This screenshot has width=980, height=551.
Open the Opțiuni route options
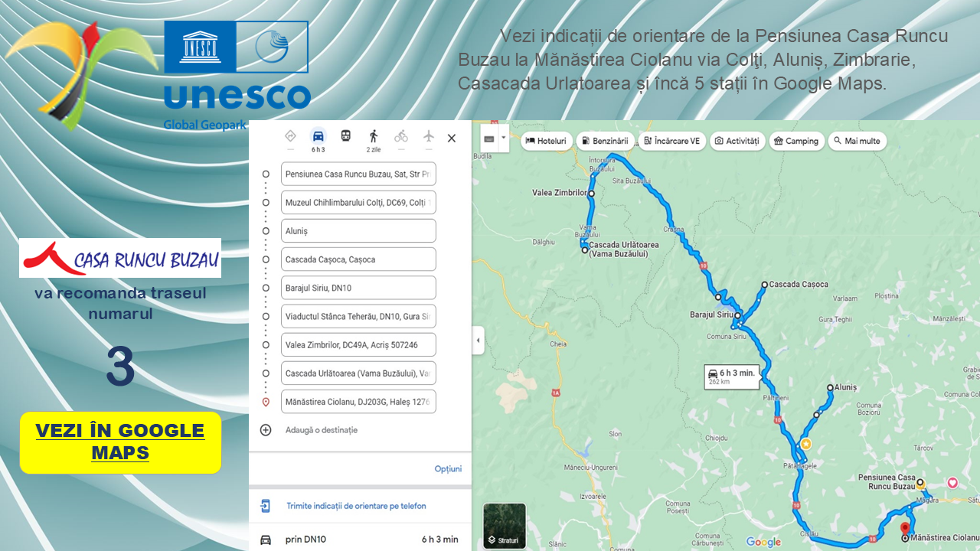point(448,469)
